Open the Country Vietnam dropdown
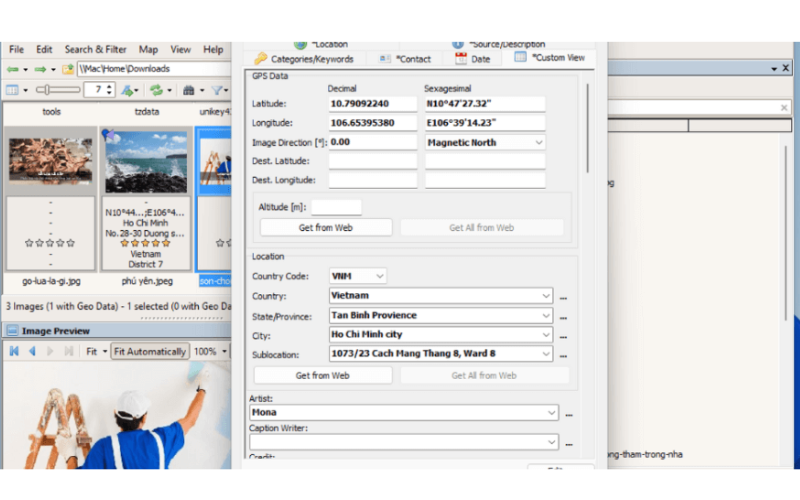This screenshot has height=500, width=800. (x=546, y=295)
